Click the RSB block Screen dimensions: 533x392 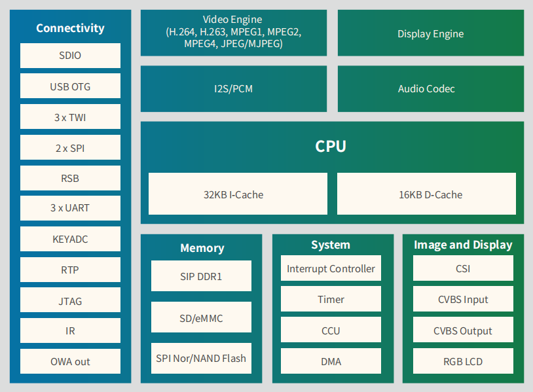70,178
